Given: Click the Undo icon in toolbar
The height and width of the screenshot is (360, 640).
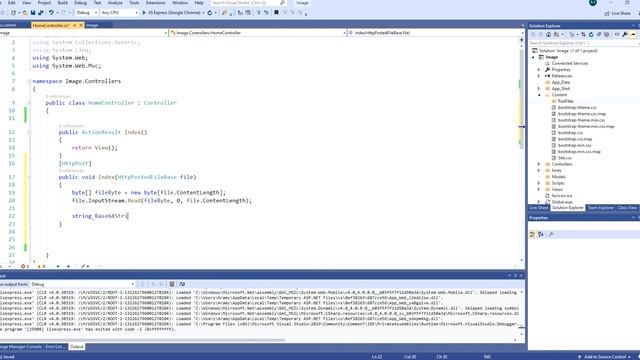Looking at the screenshot, I should [51, 13].
